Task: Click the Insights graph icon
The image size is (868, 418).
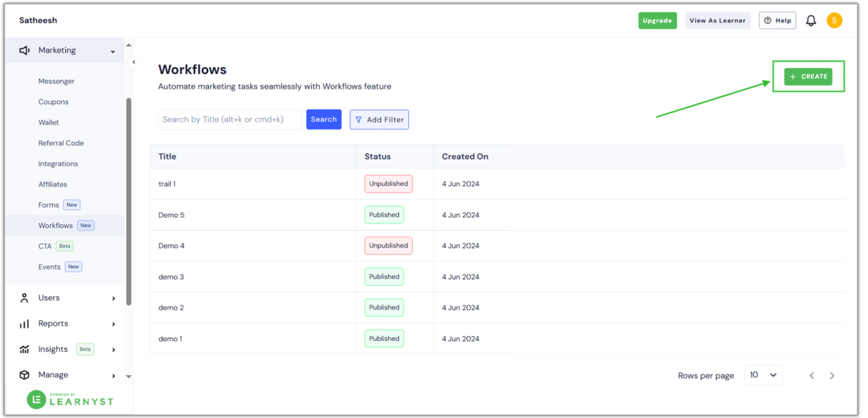Action: 25,349
